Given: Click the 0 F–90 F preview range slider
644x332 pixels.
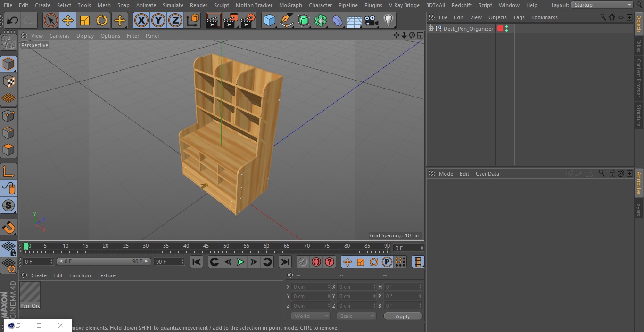Looking at the screenshot, I should tap(104, 261).
